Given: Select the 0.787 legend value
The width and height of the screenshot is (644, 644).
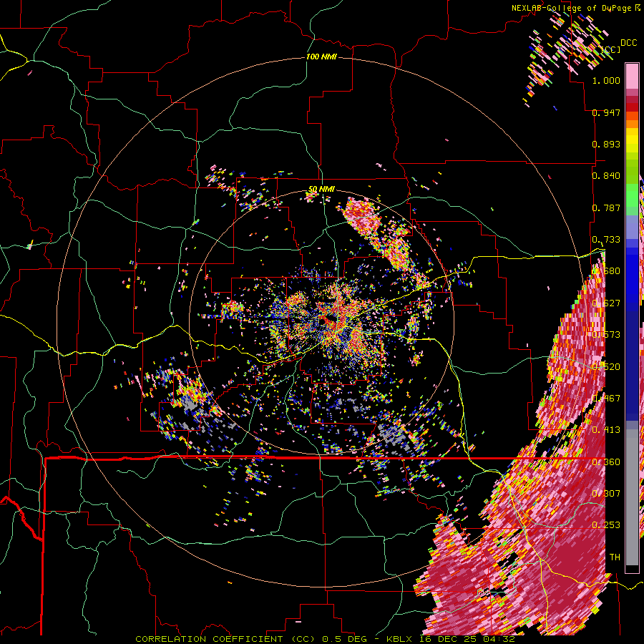Looking at the screenshot, I should (606, 208).
